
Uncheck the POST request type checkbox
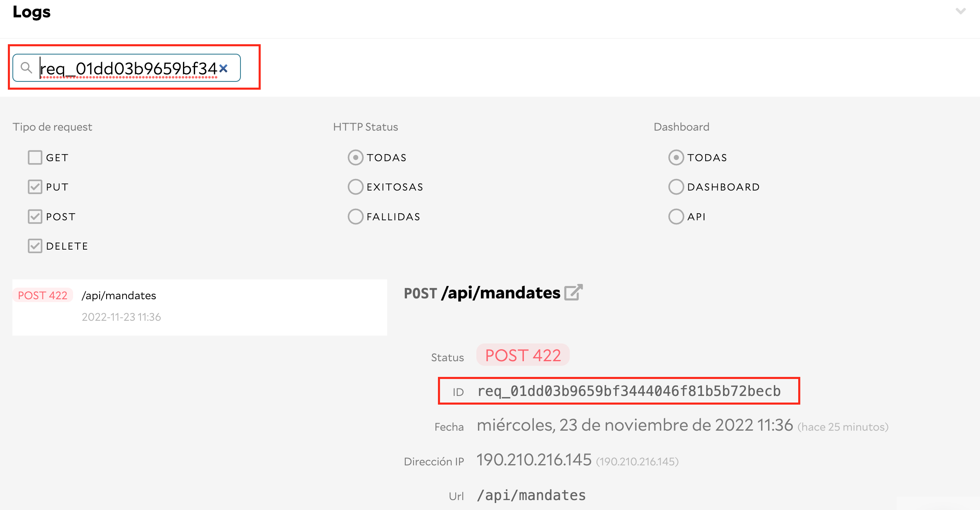pos(35,217)
